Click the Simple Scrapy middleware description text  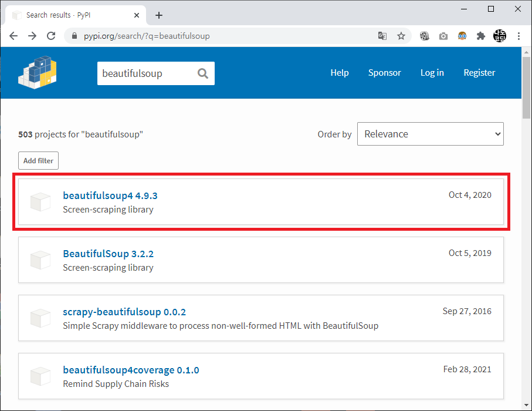tap(221, 326)
